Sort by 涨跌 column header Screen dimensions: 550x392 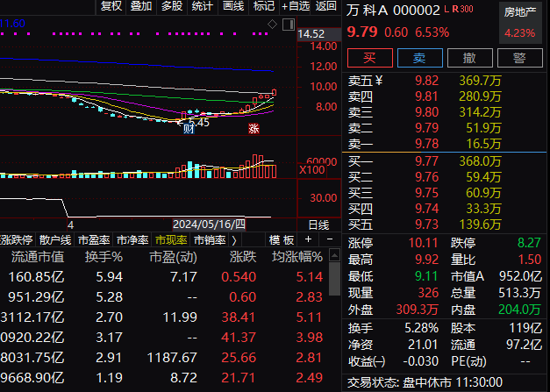coord(243,257)
